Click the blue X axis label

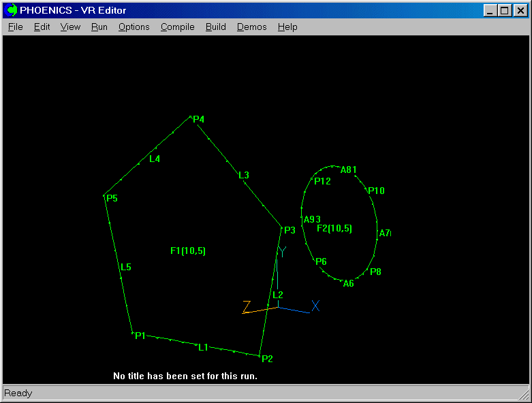pyautogui.click(x=315, y=306)
